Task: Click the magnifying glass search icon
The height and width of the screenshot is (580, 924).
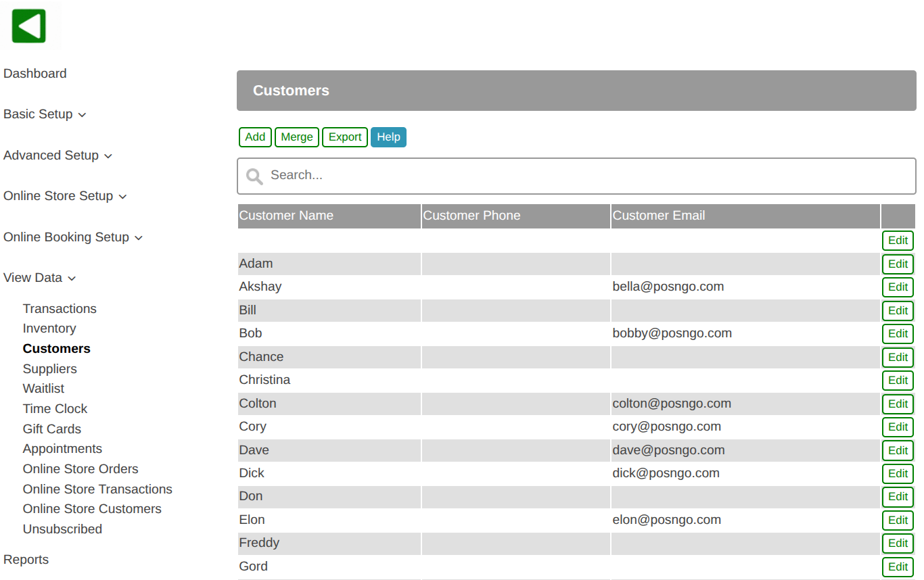Action: 254,176
